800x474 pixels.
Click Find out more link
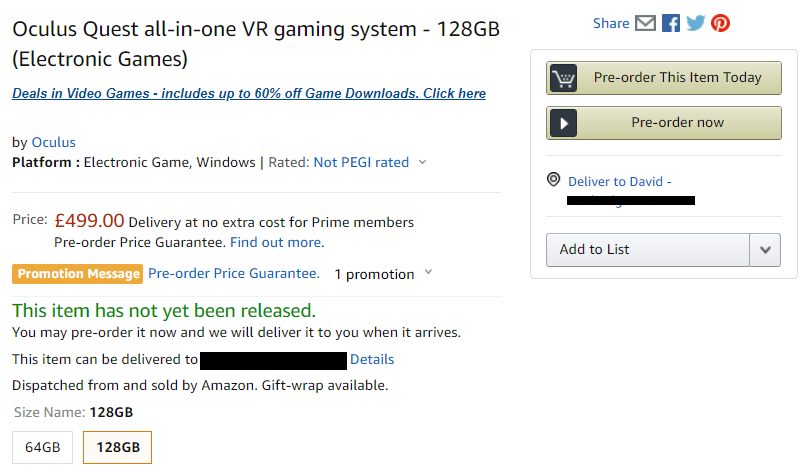pyautogui.click(x=276, y=242)
